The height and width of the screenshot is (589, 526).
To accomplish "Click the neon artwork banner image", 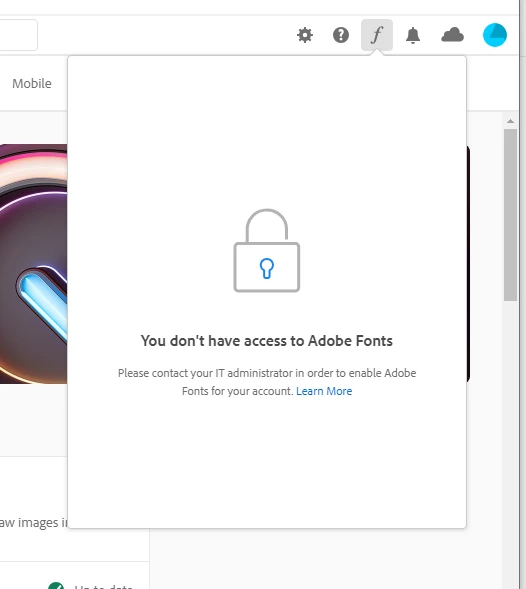I will (x=33, y=264).
